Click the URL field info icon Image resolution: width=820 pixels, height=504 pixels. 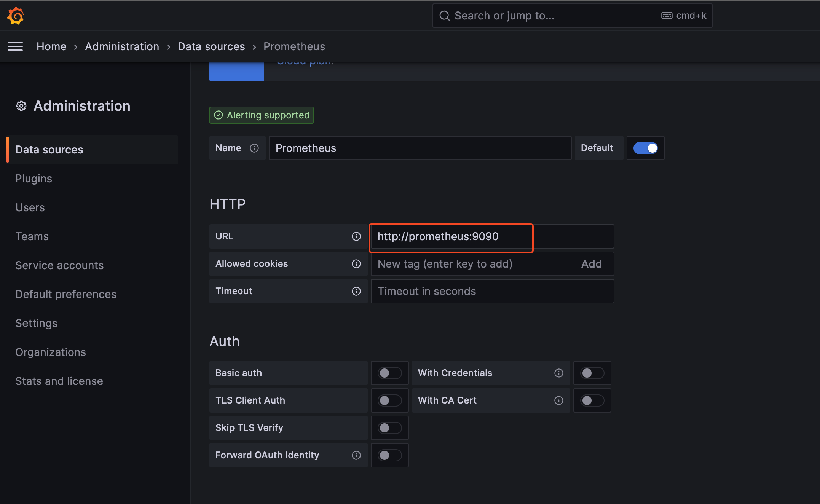[x=356, y=236]
